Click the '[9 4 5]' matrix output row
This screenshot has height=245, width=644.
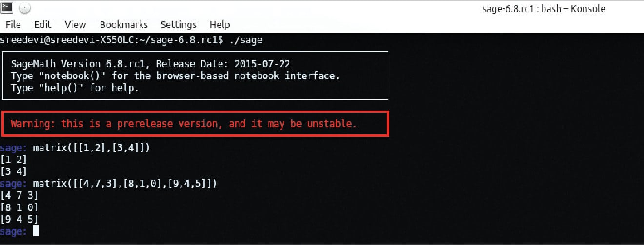[x=19, y=220]
